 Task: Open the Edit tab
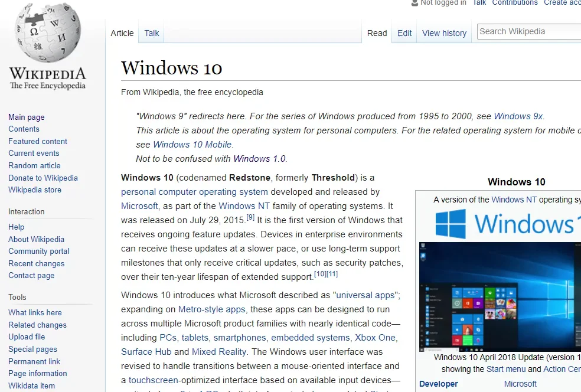point(404,33)
